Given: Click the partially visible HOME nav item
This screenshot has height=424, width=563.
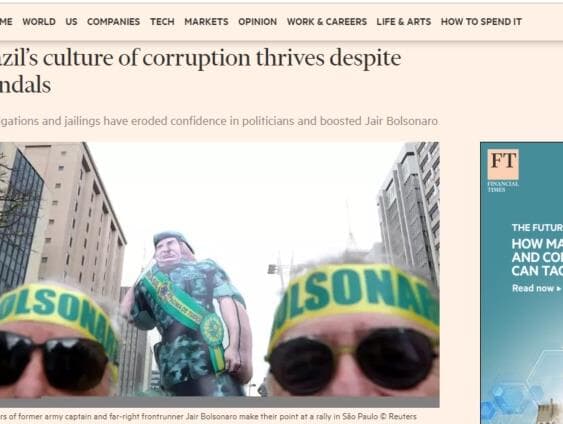Looking at the screenshot, I should 6,22.
